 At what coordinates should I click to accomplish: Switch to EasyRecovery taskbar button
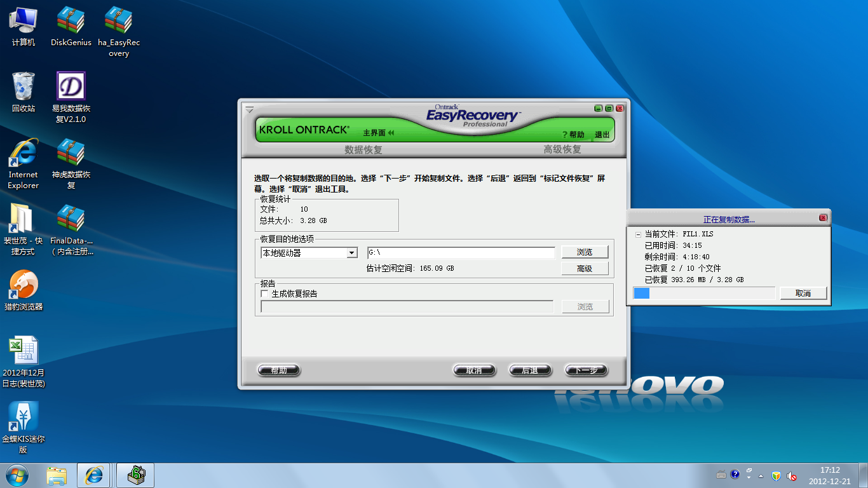coord(135,475)
